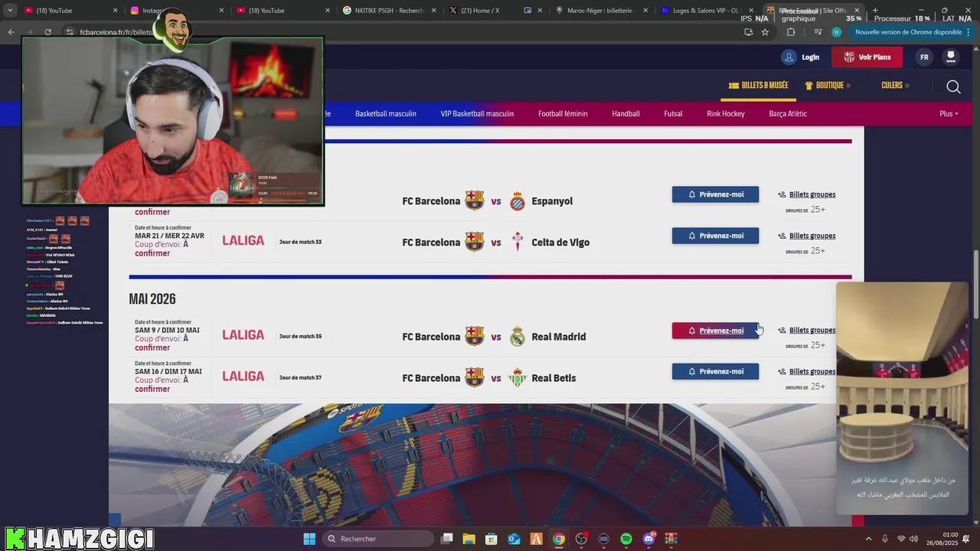
Task: Open Task View on taskbar
Action: [x=447, y=539]
